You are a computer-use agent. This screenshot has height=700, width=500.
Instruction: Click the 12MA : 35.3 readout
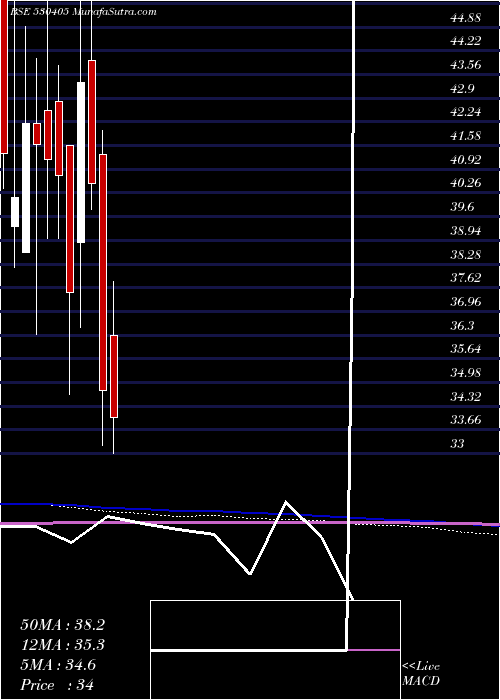(x=62, y=645)
